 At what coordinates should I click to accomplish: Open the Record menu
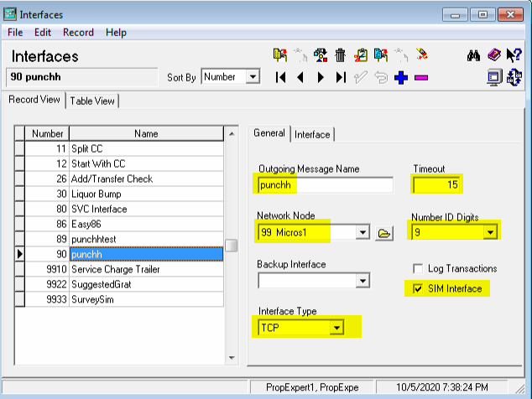pyautogui.click(x=78, y=32)
